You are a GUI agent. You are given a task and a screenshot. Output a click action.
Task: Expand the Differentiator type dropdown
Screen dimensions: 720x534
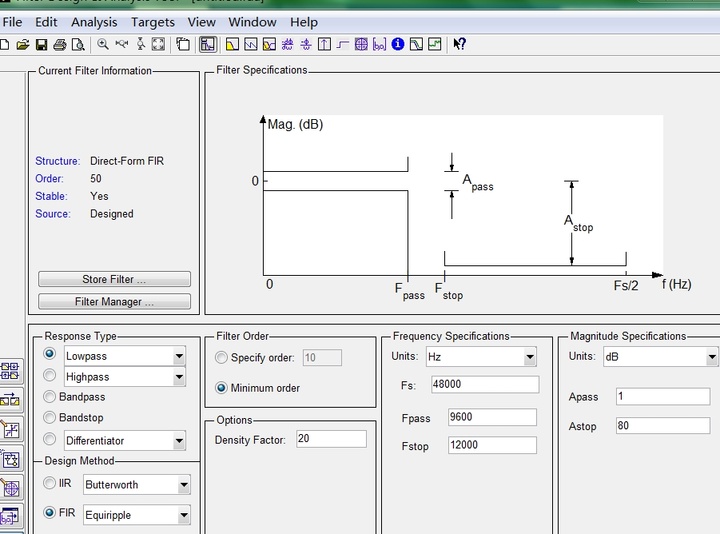pyautogui.click(x=179, y=441)
